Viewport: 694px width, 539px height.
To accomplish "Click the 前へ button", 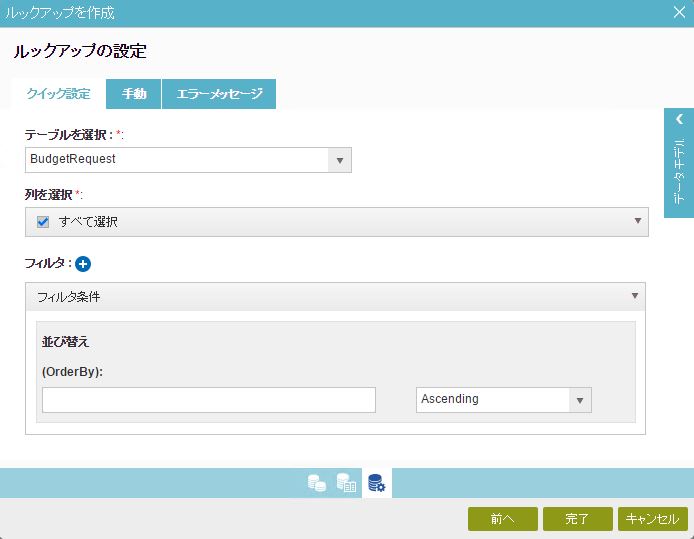I will (503, 519).
